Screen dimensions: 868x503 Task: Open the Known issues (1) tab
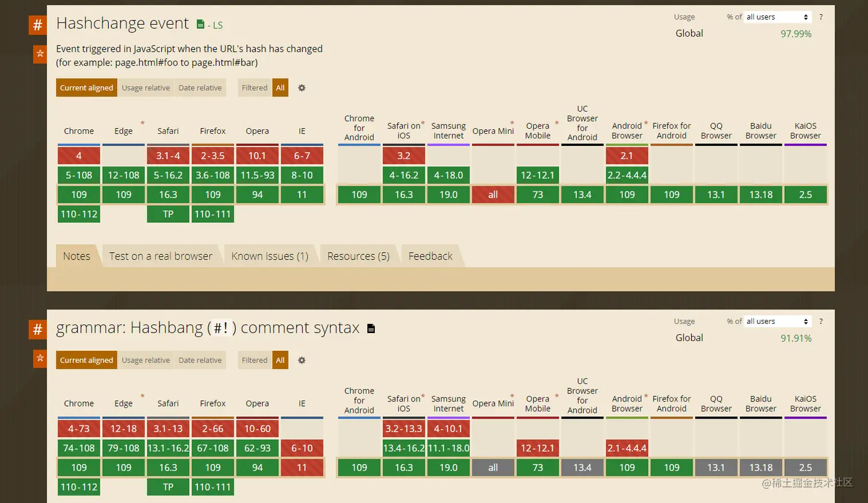(x=270, y=256)
